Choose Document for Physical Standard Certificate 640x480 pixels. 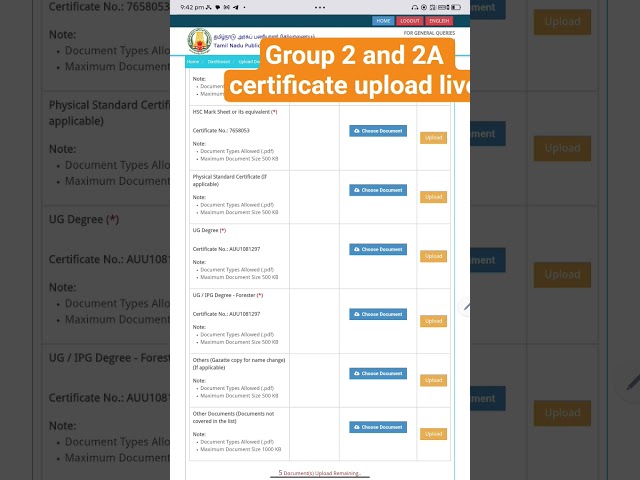[x=378, y=190]
